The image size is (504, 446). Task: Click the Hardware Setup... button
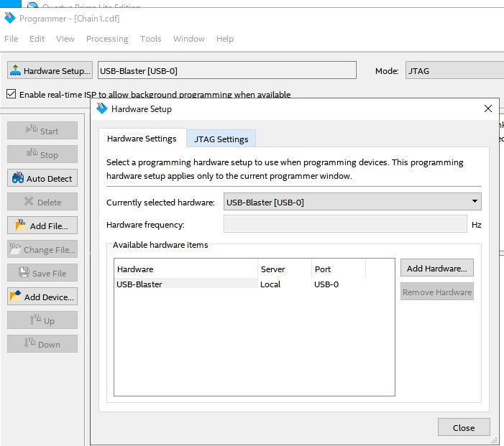tap(50, 70)
